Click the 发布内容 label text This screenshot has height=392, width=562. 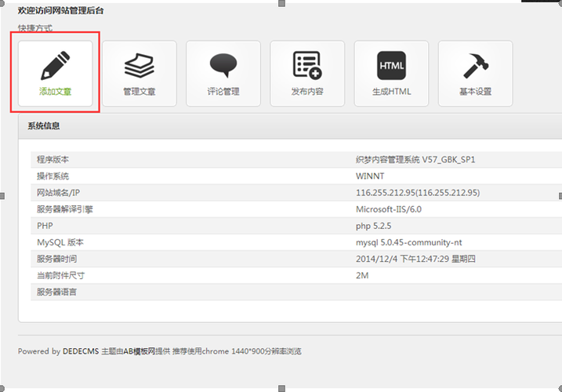click(x=307, y=92)
